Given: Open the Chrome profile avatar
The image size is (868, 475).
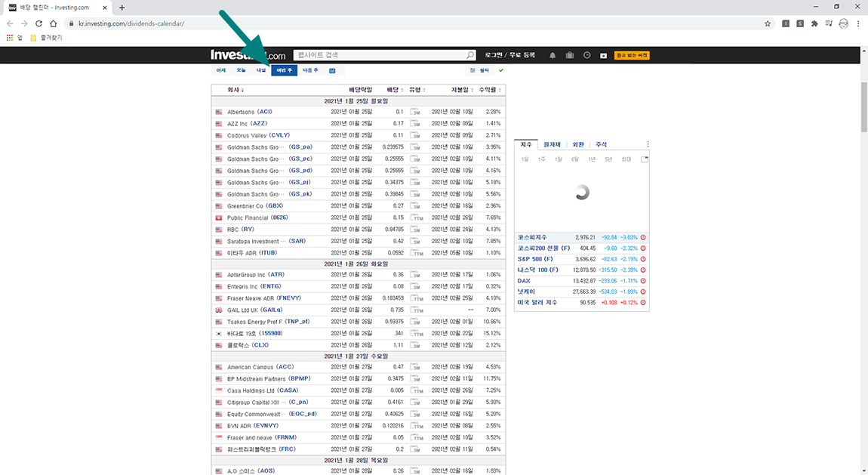Looking at the screenshot, I should 843,23.
